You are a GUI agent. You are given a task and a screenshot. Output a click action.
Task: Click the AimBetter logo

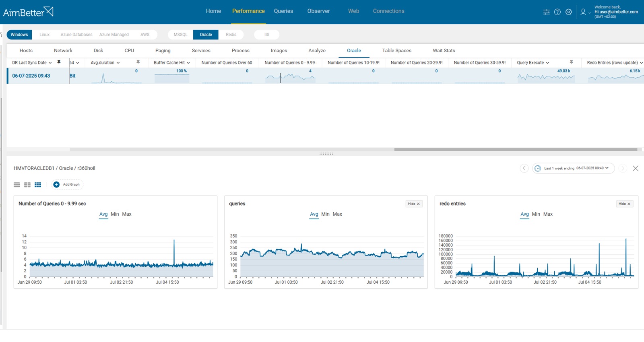[28, 12]
